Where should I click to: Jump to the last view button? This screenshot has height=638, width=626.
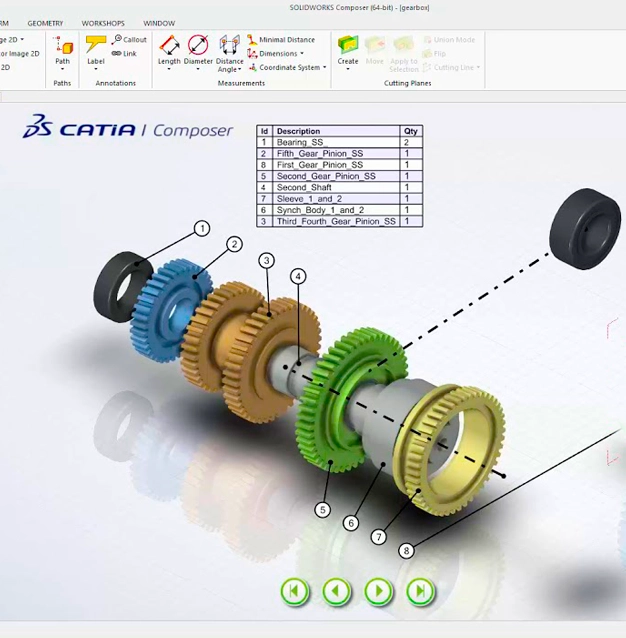[420, 591]
